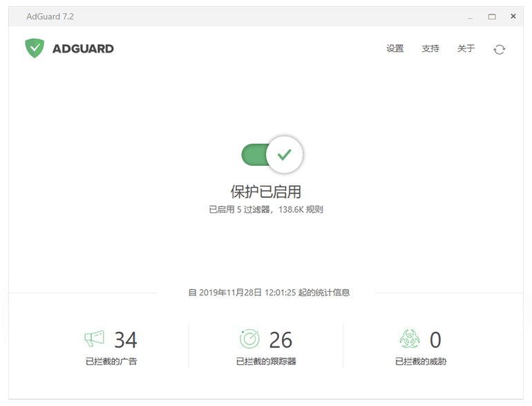Click the 已拦截的威胁 label
Image resolution: width=532 pixels, height=406 pixels.
tap(421, 361)
